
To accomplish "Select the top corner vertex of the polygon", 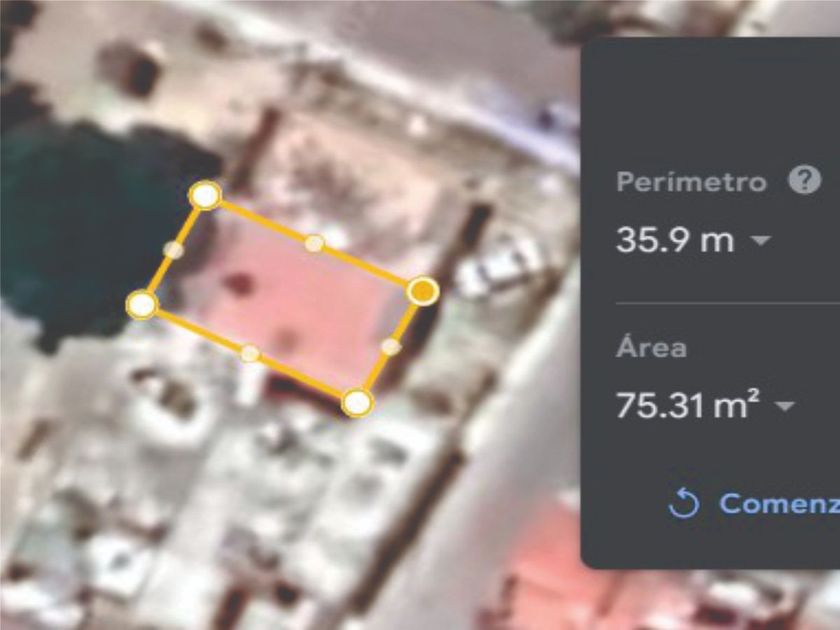I will [x=205, y=195].
